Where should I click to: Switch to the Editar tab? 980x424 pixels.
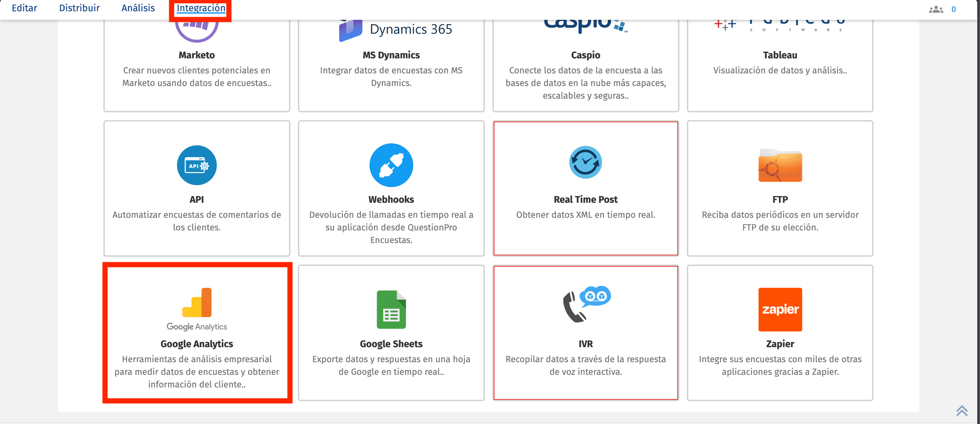click(x=24, y=8)
